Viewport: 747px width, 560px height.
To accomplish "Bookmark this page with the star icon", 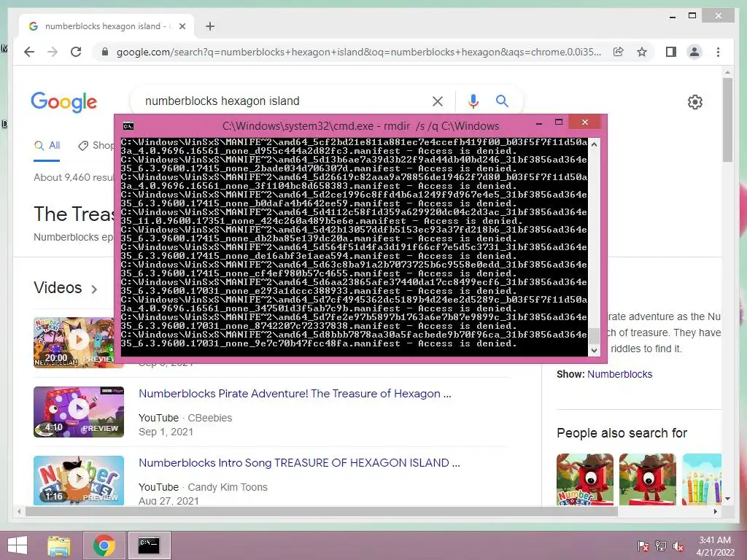I will (642, 52).
